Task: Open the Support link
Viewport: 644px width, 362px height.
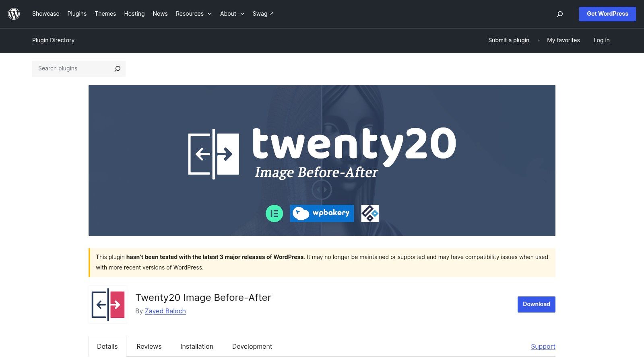Action: coord(543,346)
